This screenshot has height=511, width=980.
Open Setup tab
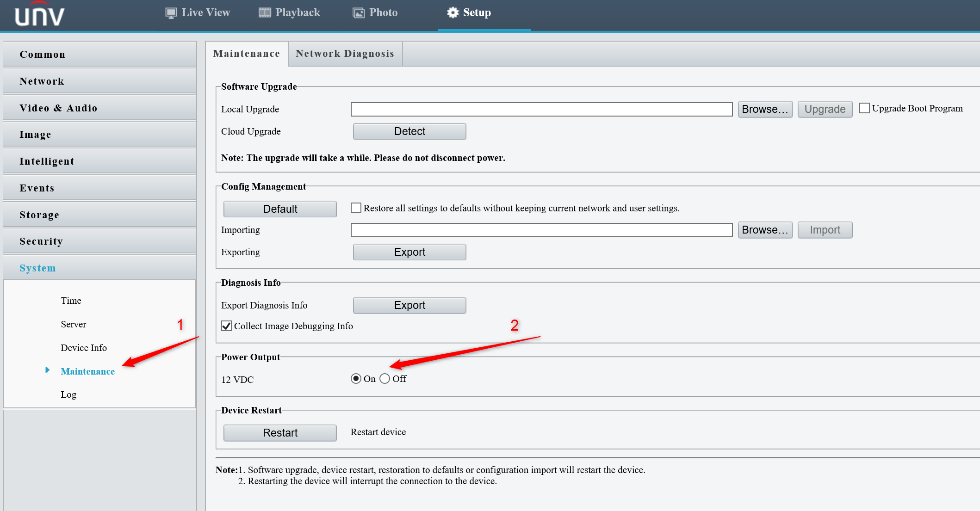(469, 13)
